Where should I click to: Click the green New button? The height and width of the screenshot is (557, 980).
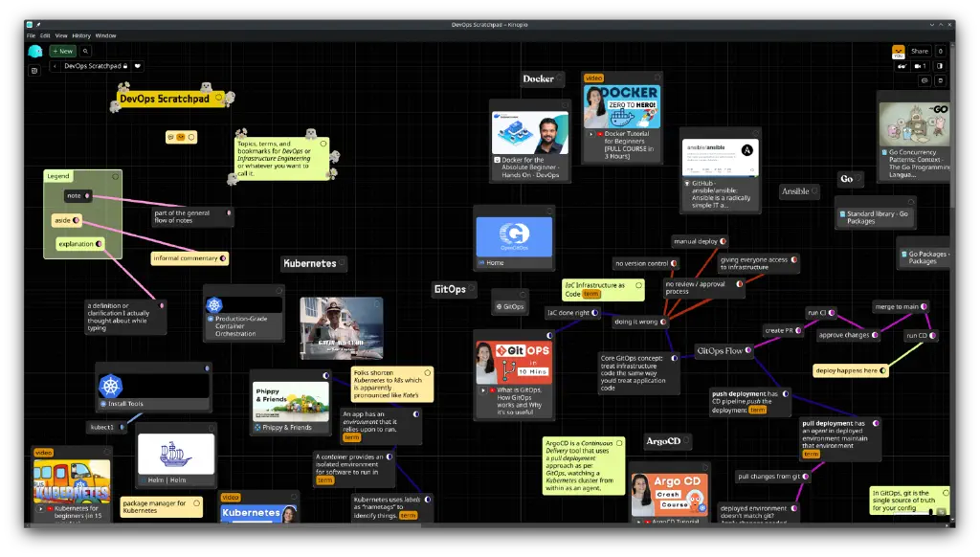[62, 52]
